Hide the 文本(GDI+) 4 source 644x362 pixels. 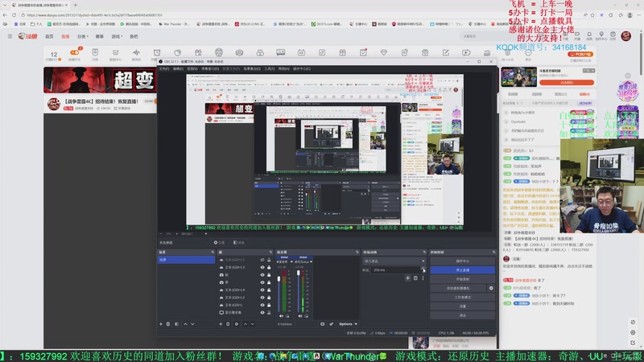[262, 290]
